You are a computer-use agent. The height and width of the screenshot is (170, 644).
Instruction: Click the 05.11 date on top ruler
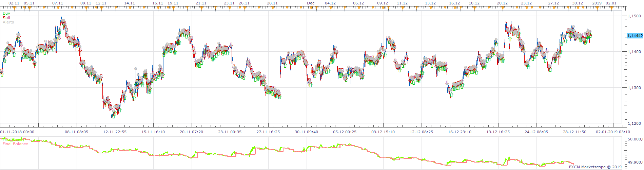point(29,3)
